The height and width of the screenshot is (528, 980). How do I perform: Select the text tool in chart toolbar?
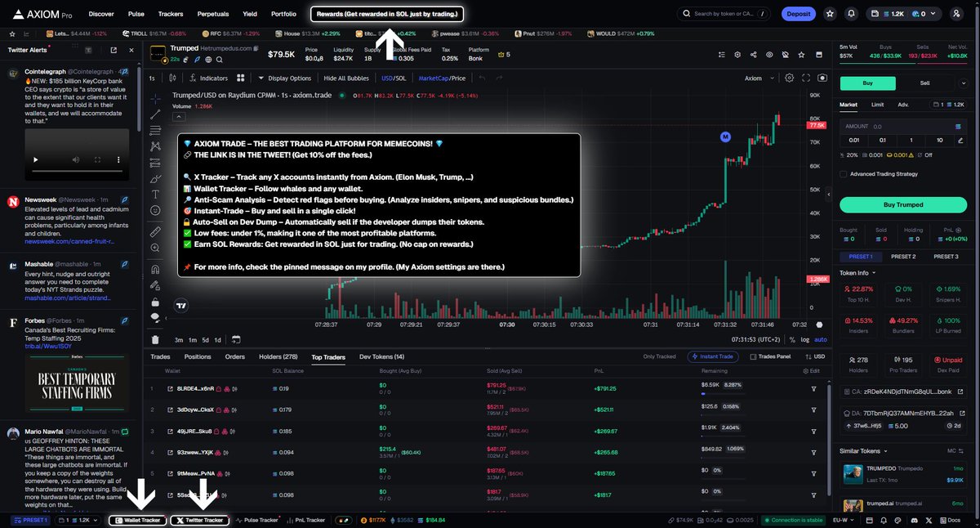pos(155,194)
